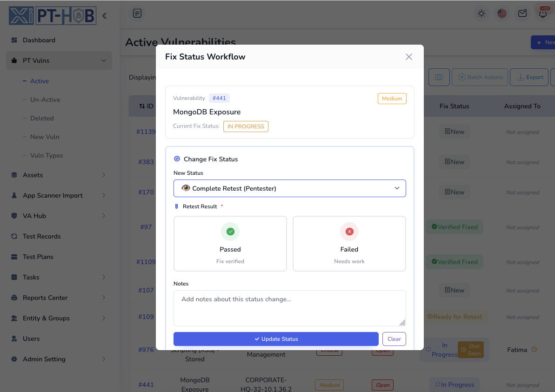Select the Failed retest result option
This screenshot has height=392, width=555.
pyautogui.click(x=349, y=243)
